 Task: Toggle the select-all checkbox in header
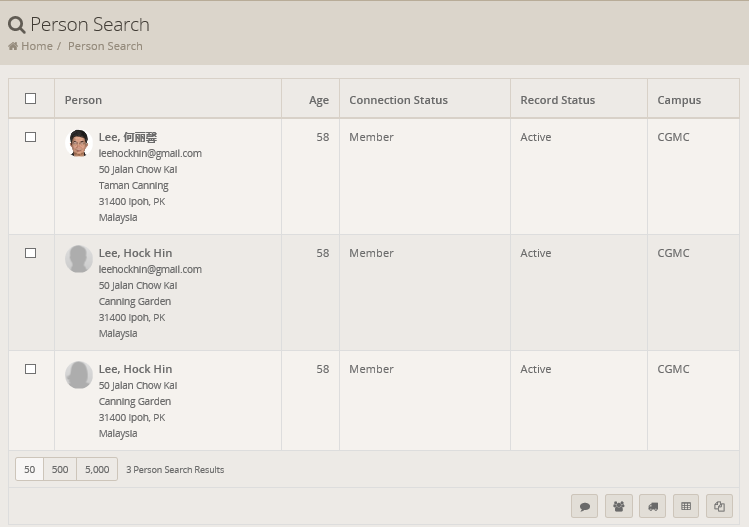30,99
